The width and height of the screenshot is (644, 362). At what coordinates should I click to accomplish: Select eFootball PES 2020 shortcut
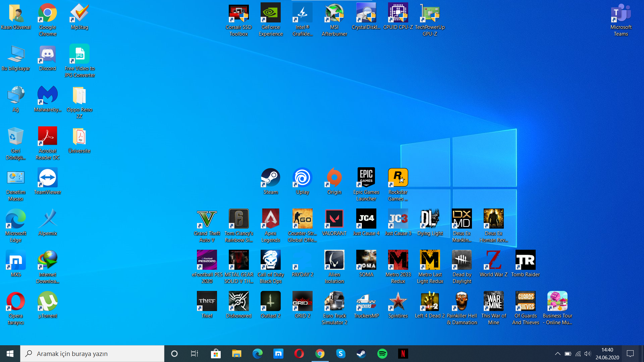[207, 267]
